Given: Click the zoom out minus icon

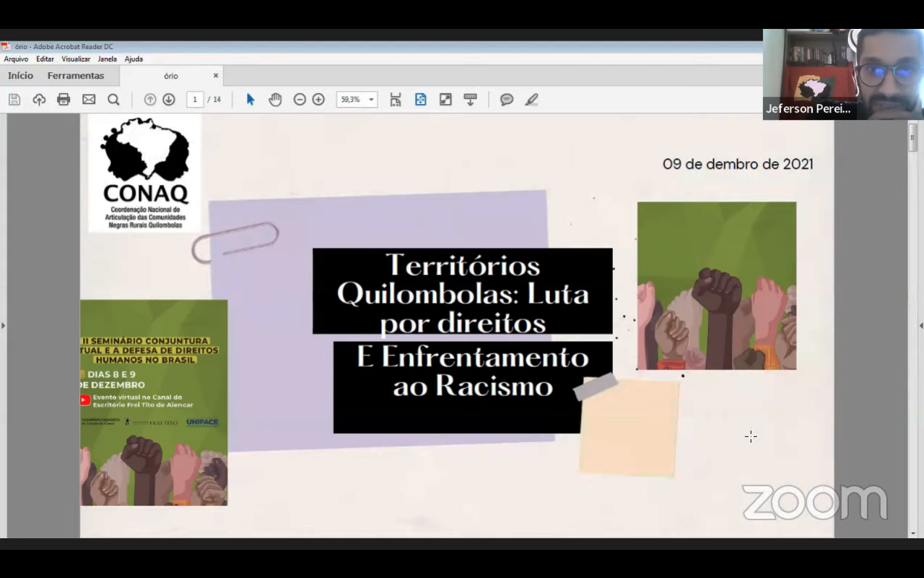Looking at the screenshot, I should (300, 100).
